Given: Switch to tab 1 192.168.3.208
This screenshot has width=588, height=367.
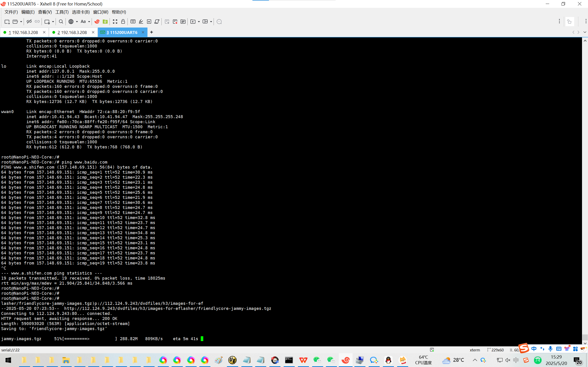Looking at the screenshot, I should point(23,32).
